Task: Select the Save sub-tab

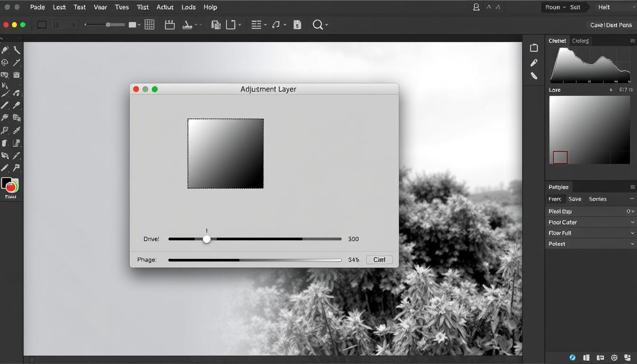Action: [575, 199]
